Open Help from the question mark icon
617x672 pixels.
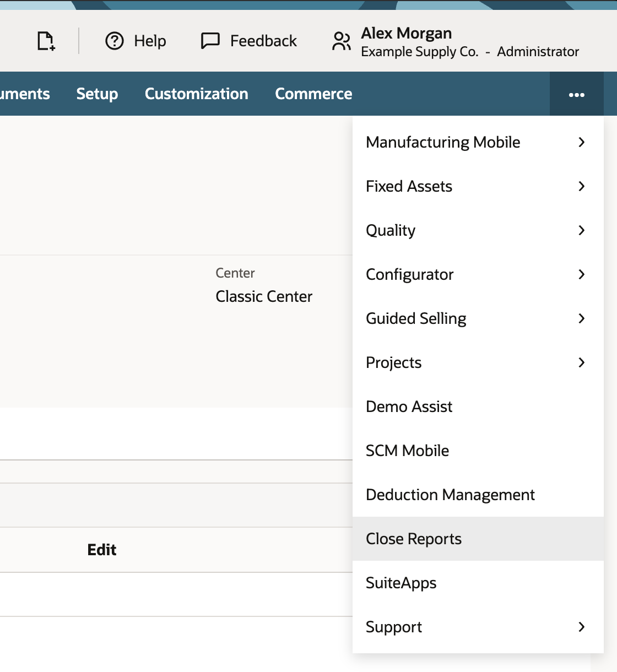115,41
